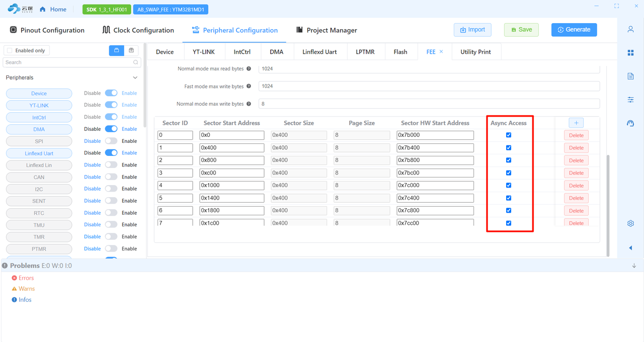Image resolution: width=644 pixels, height=342 pixels.
Task: Click the search magnifier icon
Action: click(136, 62)
